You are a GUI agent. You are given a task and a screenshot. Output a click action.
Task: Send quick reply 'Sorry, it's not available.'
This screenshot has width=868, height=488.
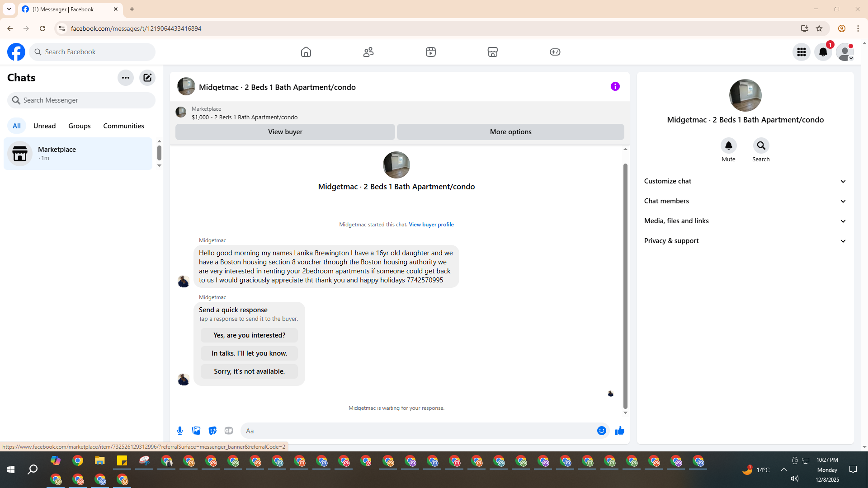coord(249,371)
